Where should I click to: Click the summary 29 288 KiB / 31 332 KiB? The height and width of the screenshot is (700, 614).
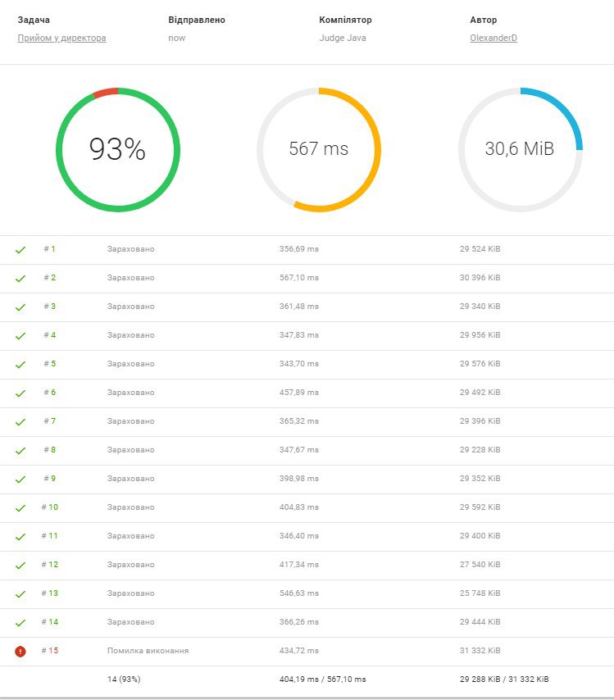(504, 679)
